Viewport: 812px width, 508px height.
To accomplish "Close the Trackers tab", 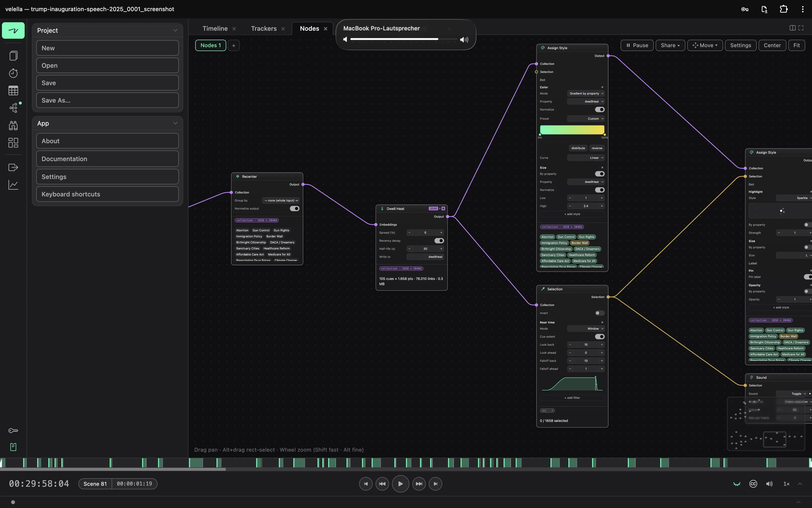I will pos(283,29).
